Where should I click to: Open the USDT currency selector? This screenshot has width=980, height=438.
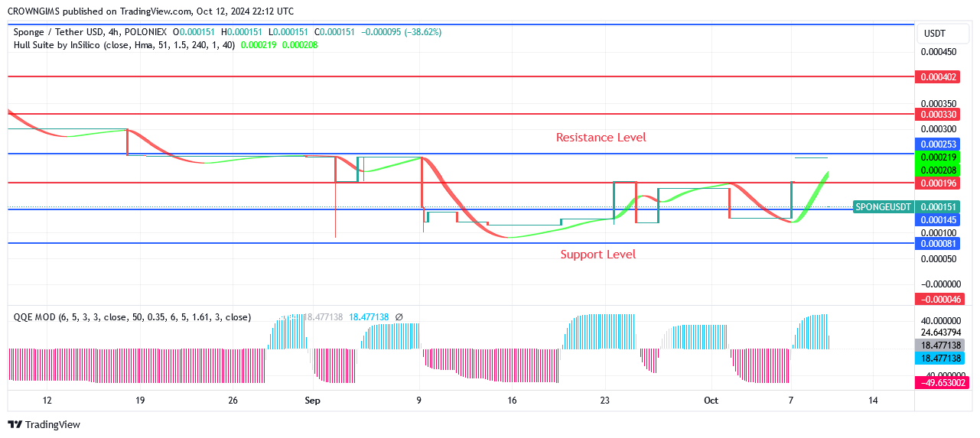[934, 34]
